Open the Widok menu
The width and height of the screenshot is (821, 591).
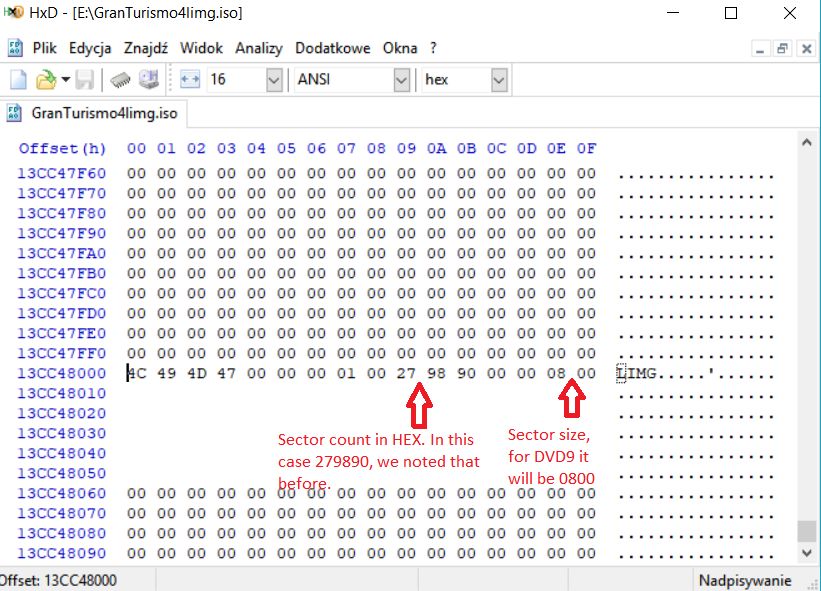click(x=202, y=48)
